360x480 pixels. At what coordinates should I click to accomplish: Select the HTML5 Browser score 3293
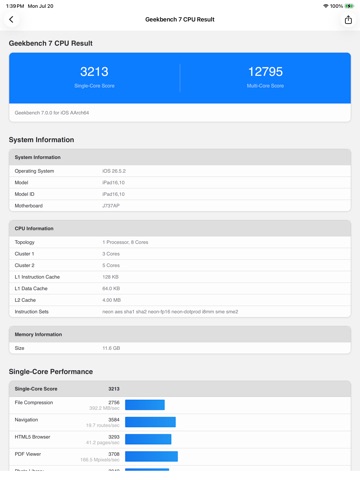pos(114,437)
